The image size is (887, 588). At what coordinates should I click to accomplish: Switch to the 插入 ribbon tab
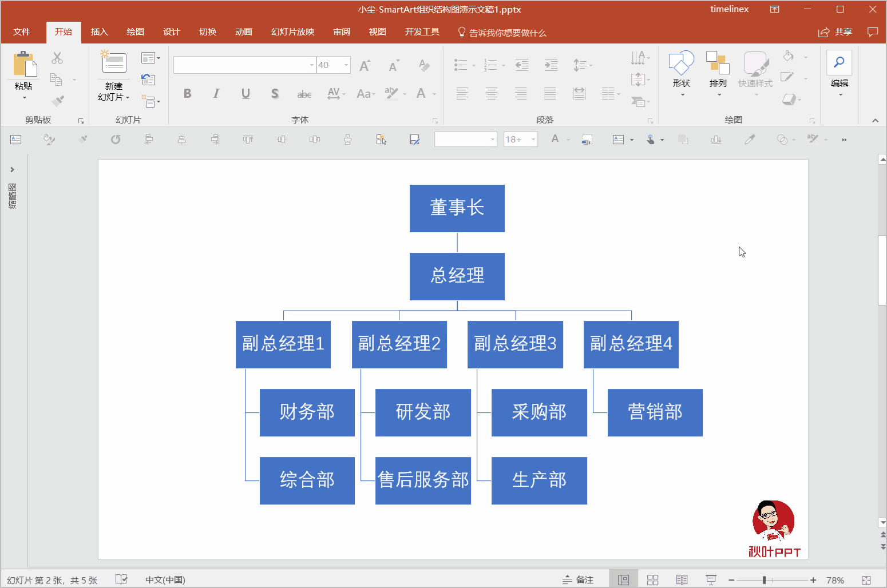tap(100, 32)
